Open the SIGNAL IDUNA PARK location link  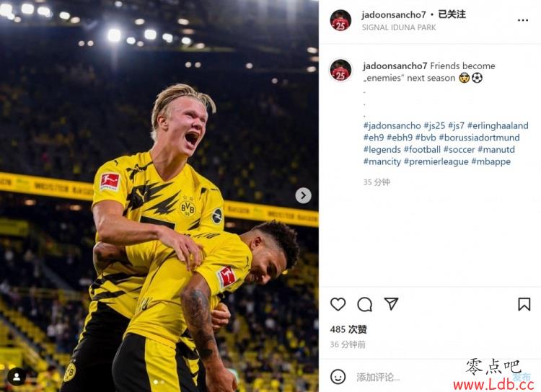(398, 27)
